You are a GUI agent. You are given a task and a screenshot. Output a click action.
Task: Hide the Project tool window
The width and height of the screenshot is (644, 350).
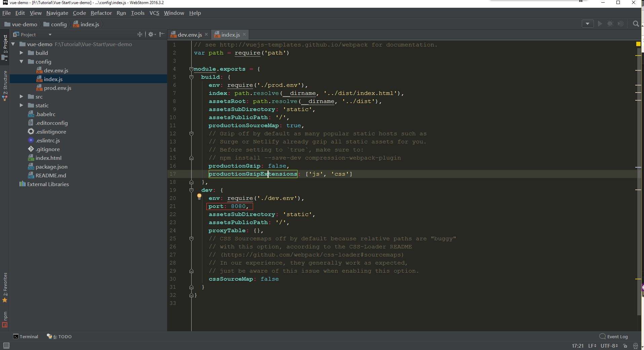pyautogui.click(x=162, y=34)
